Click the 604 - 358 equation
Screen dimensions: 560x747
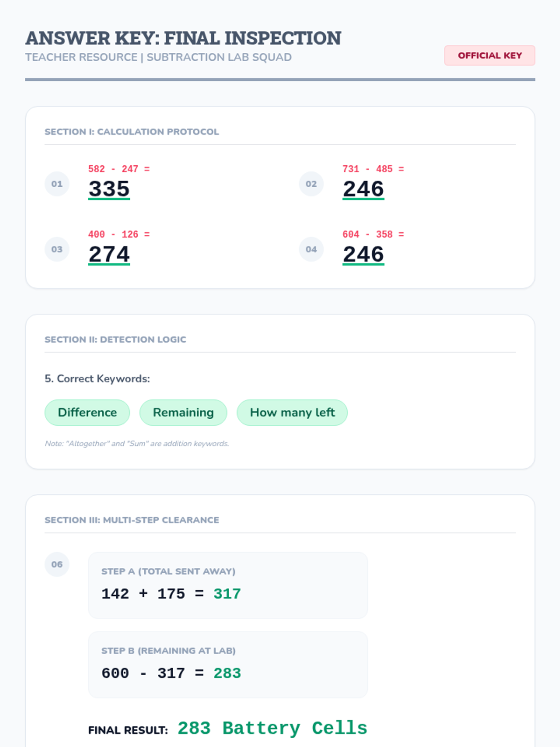(373, 234)
